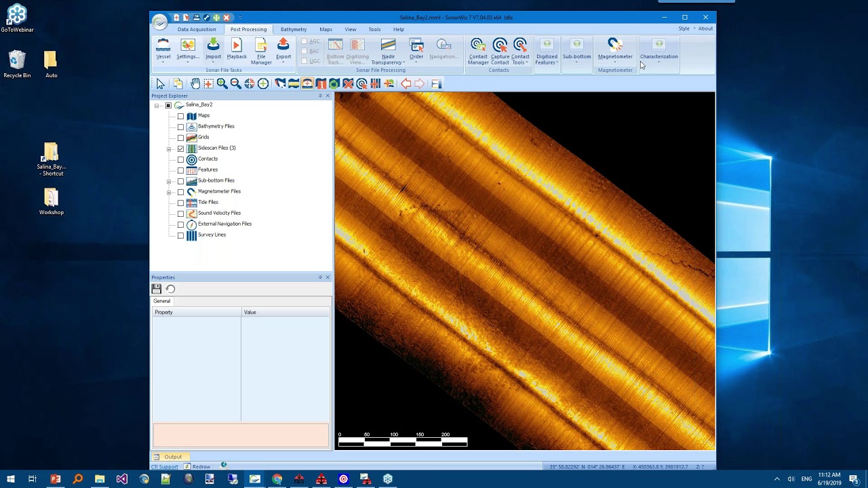Start Playback from the ribbon
Viewport: 868px width, 488px height.
point(237,49)
